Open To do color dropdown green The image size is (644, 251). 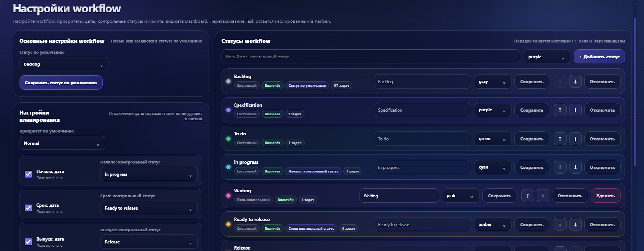coord(493,139)
